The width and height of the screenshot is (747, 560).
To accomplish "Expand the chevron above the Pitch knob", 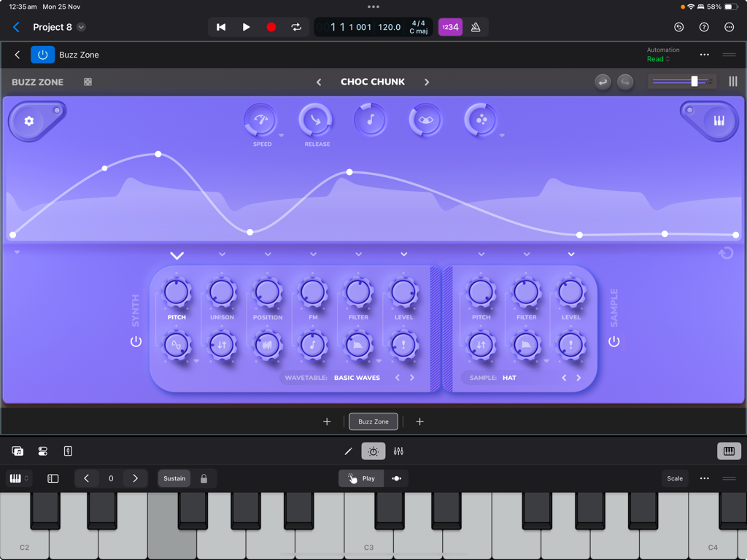I will [x=176, y=255].
